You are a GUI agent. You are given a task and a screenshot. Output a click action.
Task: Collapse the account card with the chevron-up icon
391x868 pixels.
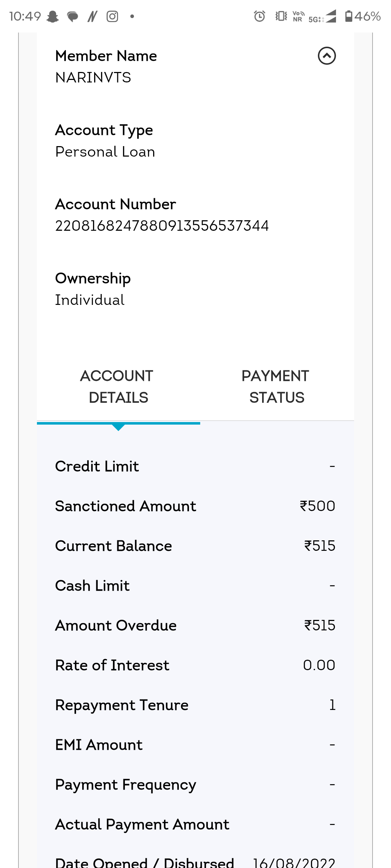(327, 56)
